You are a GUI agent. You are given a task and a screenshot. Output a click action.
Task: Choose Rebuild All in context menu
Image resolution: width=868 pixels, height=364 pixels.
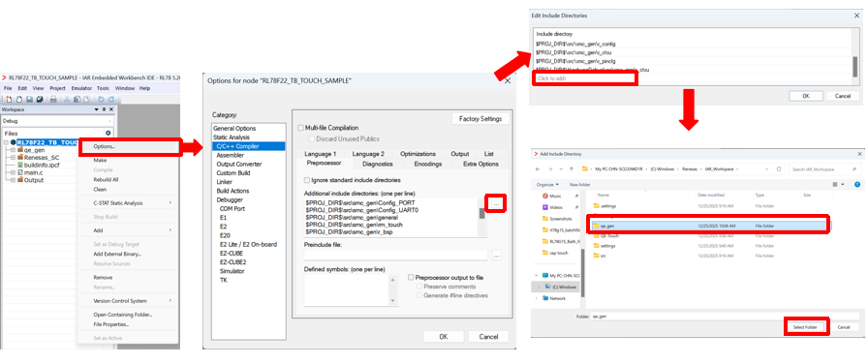click(x=106, y=180)
